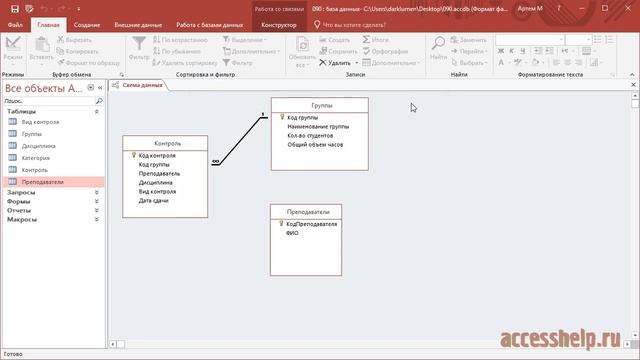
Task: Click Копировать in clipboard group
Action: (x=78, y=51)
